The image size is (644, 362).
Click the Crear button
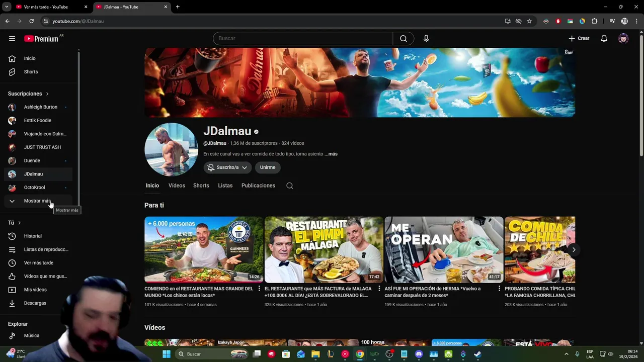coord(579,38)
